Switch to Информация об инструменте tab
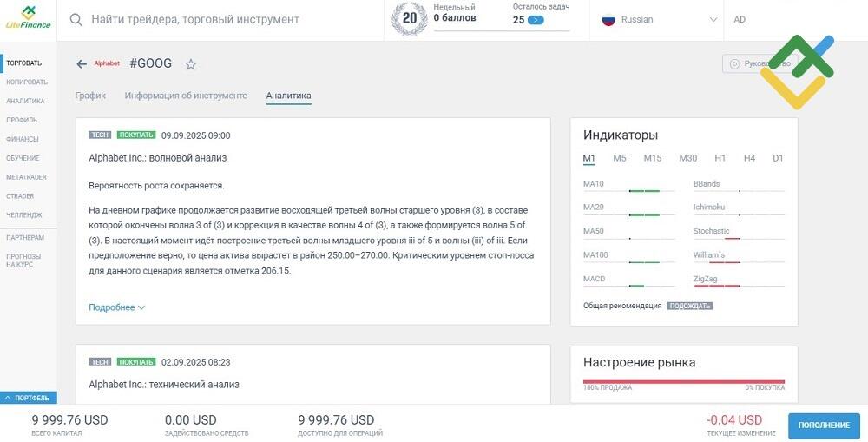The height and width of the screenshot is (442, 868). 186,96
